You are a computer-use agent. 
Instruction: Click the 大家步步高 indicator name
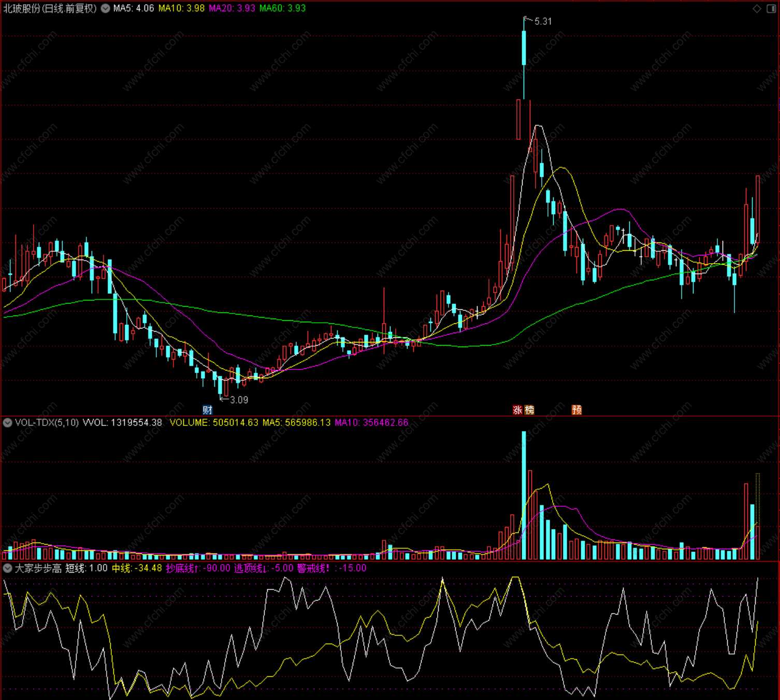(x=38, y=568)
